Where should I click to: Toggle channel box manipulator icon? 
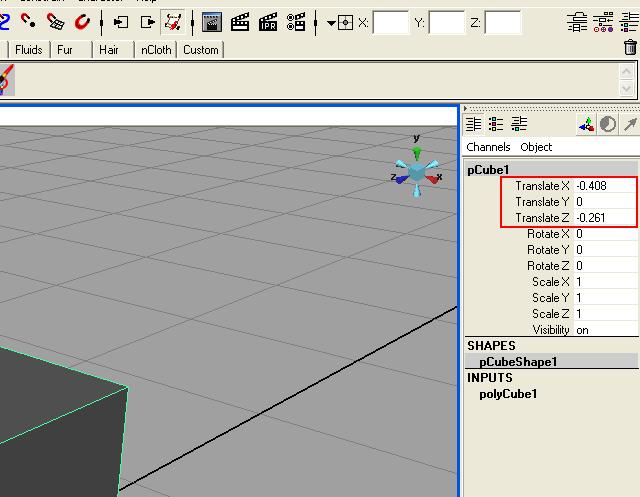586,124
